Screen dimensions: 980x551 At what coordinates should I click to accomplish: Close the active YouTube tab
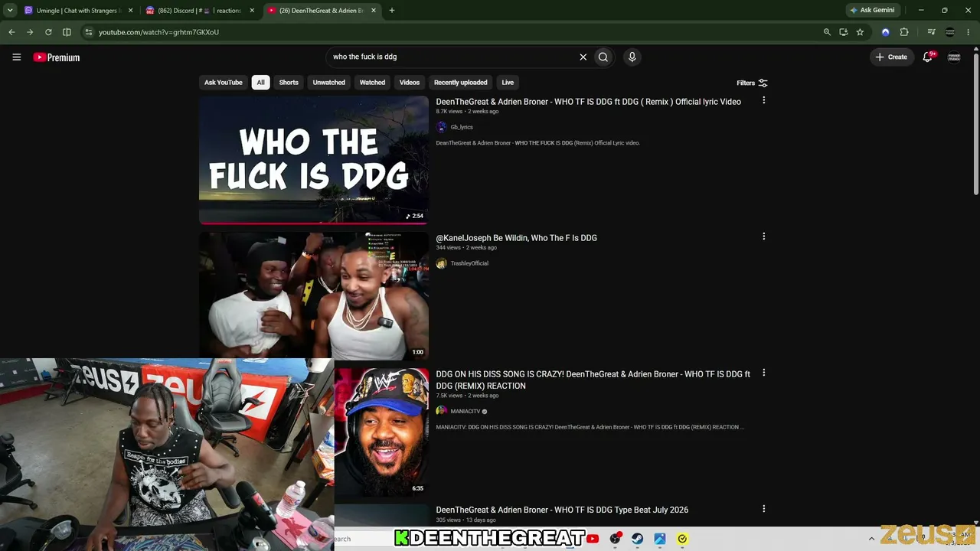tap(372, 11)
